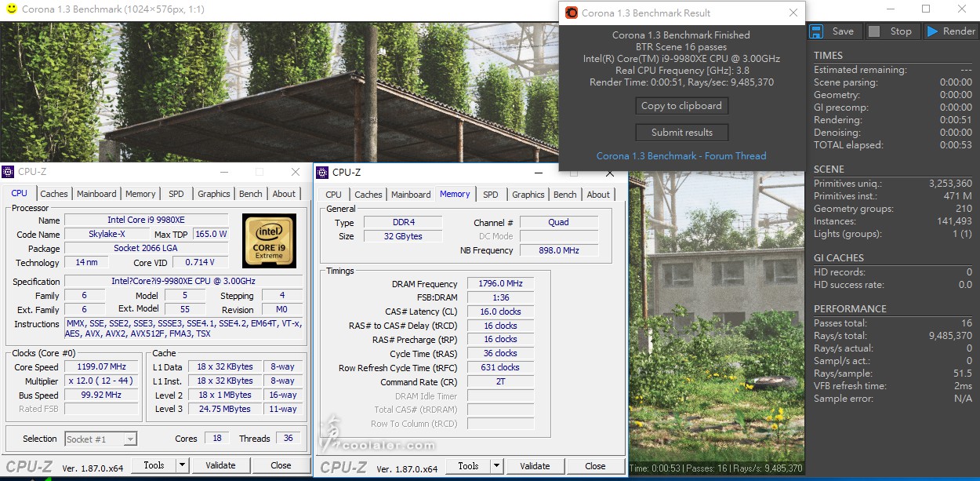Click Close button in right CPU-Z window
The width and height of the screenshot is (980, 481).
tap(595, 466)
